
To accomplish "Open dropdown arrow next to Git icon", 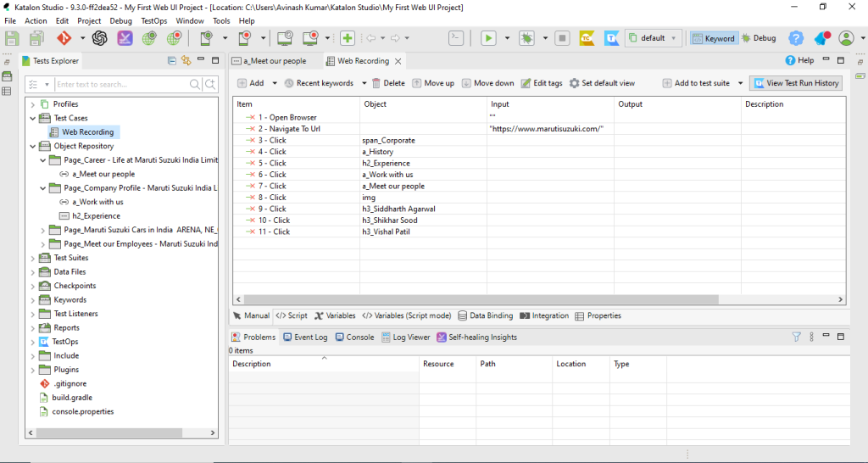I will tap(82, 38).
